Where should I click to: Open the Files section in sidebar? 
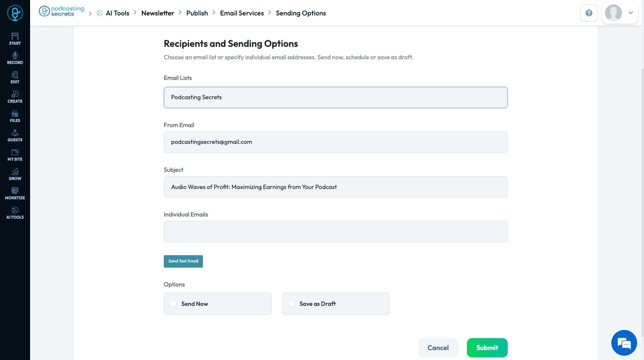[15, 116]
